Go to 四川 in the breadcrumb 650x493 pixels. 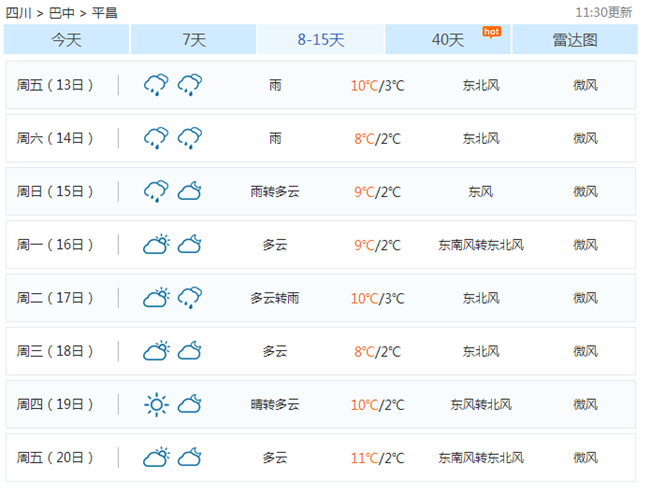click(18, 13)
